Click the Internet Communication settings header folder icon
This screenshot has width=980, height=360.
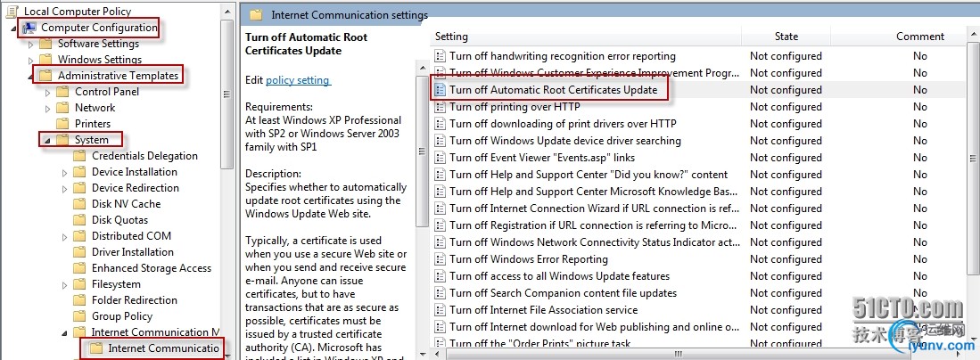point(256,15)
